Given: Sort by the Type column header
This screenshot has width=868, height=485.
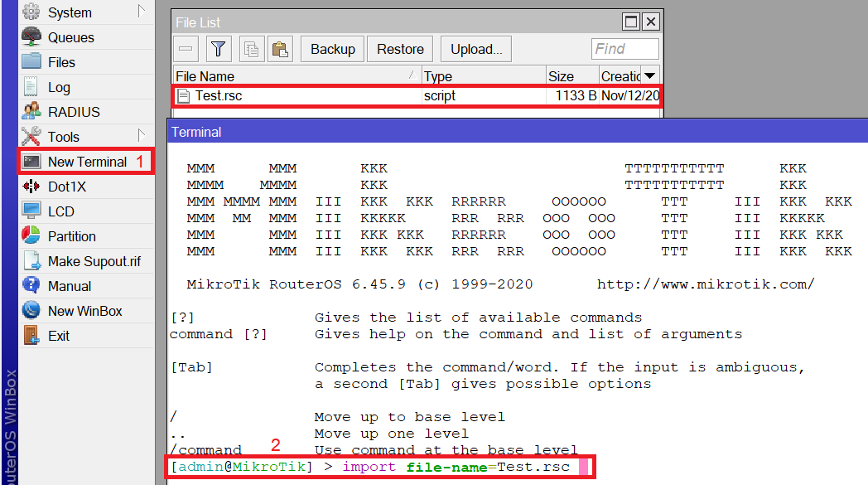Looking at the screenshot, I should click(484, 76).
